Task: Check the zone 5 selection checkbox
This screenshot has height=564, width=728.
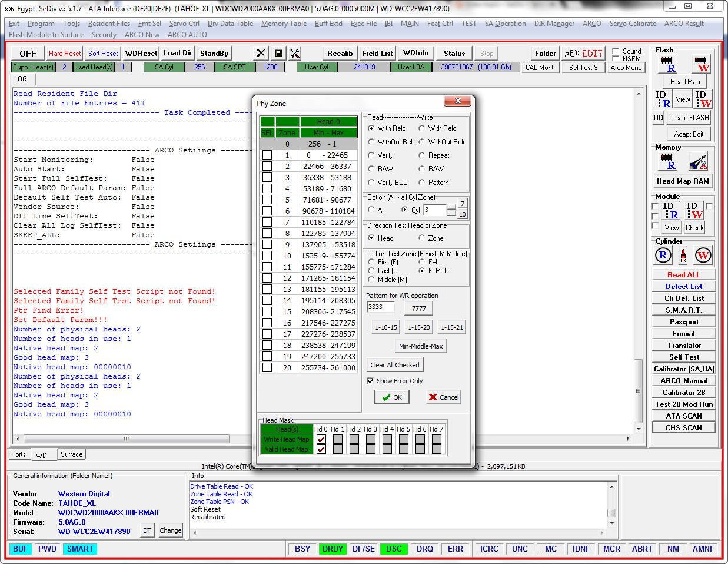Action: [267, 200]
